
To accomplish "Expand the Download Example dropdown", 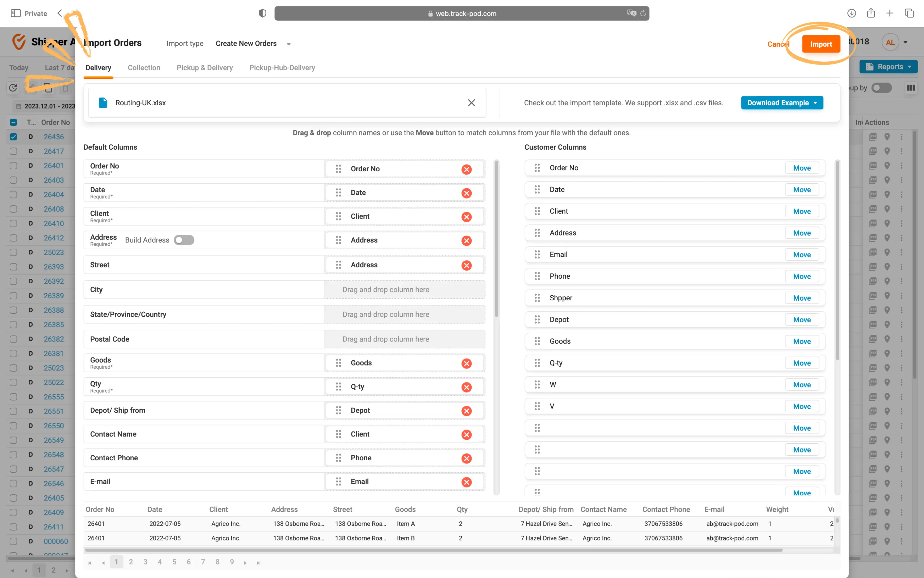I will (815, 103).
